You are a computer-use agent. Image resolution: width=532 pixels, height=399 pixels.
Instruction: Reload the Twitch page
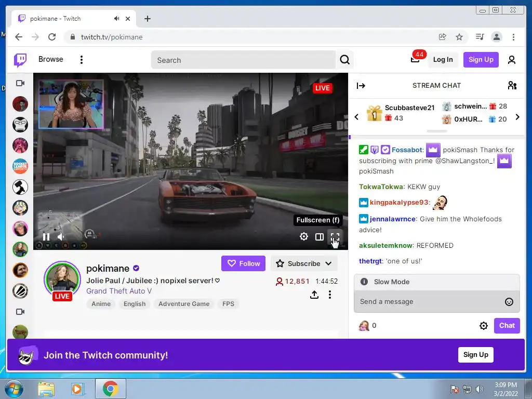tap(52, 37)
